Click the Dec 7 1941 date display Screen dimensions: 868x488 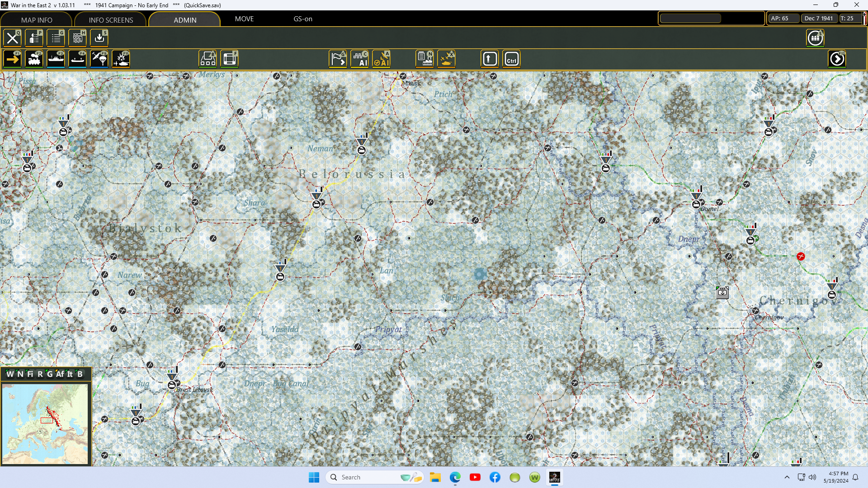819,19
